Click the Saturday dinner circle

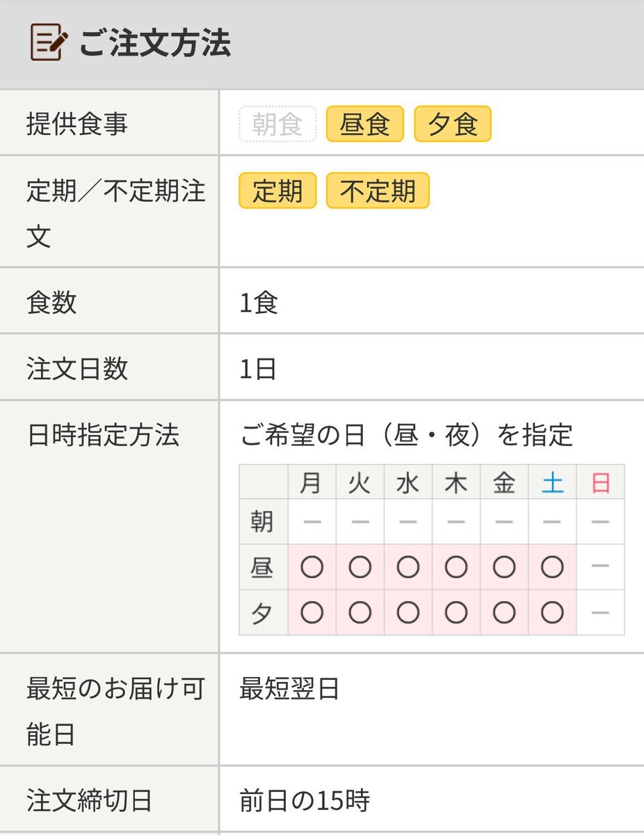552,613
